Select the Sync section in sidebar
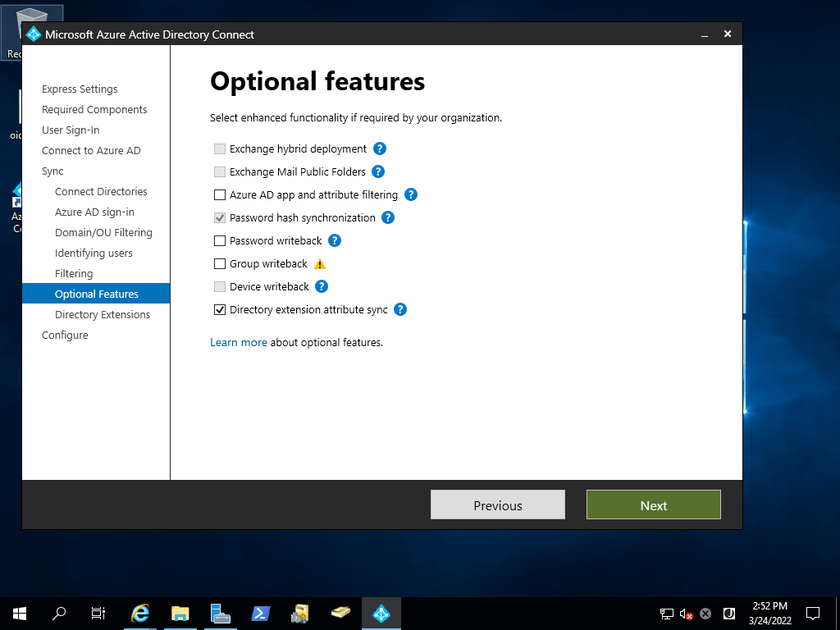Screen dimensions: 840x630 click(x=52, y=171)
